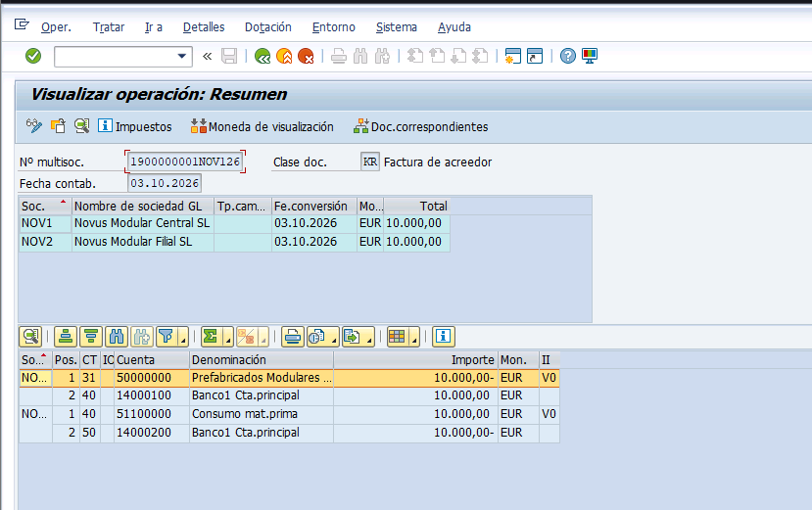Viewport: 812px width, 510px height.
Task: Collapse the command field with double-chevron
Action: click(207, 56)
